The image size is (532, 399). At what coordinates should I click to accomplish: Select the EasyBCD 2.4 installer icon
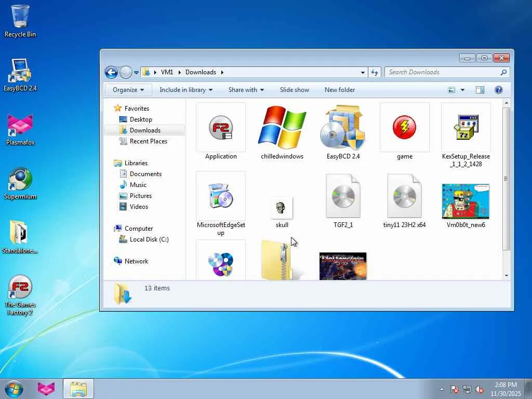click(x=343, y=128)
